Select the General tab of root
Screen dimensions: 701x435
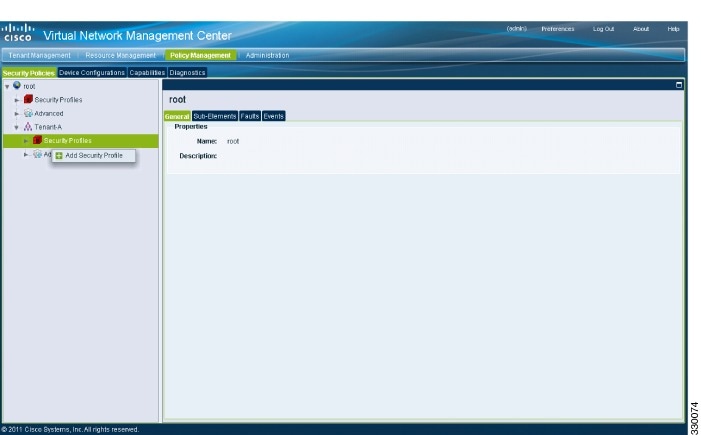pyautogui.click(x=177, y=116)
